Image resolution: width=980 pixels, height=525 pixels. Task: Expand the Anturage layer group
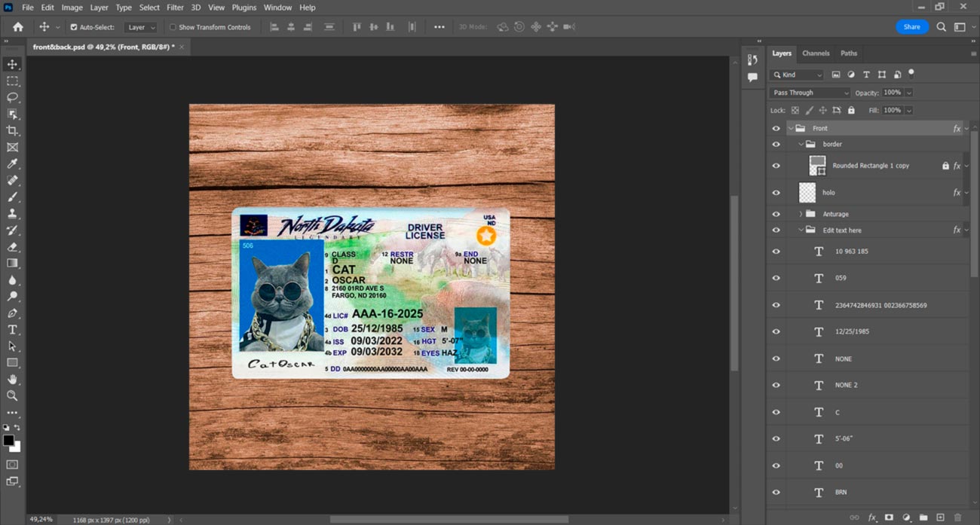pos(801,214)
